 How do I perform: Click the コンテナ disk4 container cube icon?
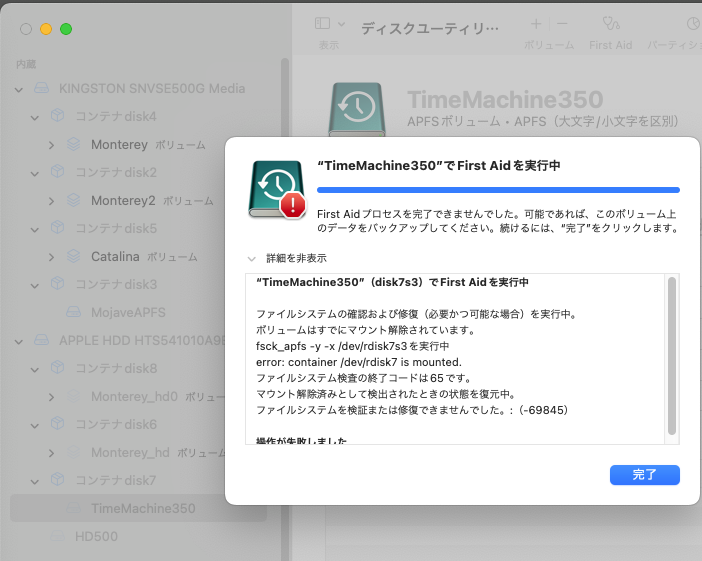[57, 116]
